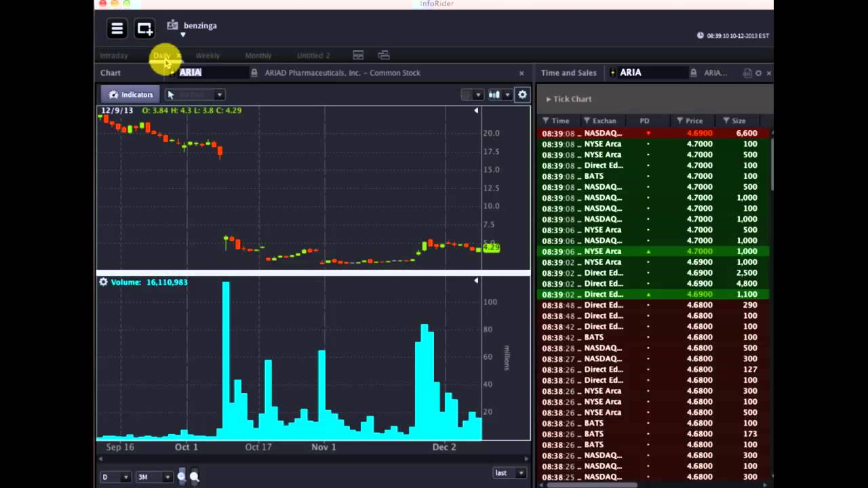Click the 12/9/13 OHLC data readout
Screen dimensions: 868x488
(172, 110)
